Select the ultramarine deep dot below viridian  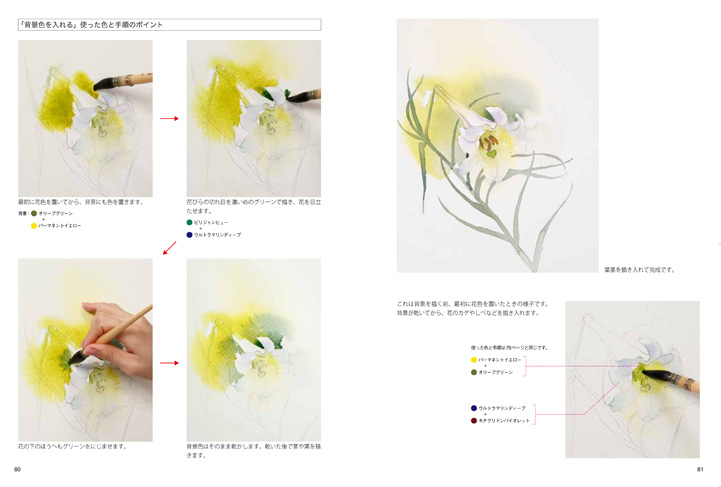click(189, 235)
